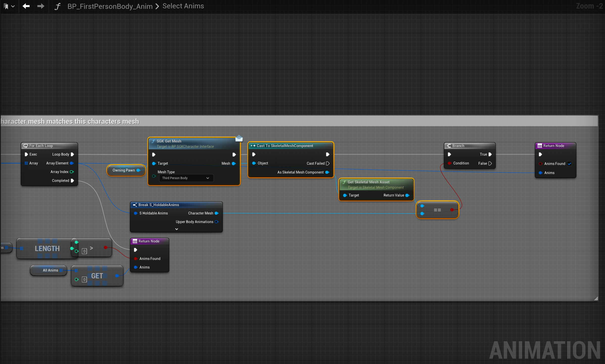Click the Branch False execution pin
Viewport: 605px width, 364px height.
point(490,163)
